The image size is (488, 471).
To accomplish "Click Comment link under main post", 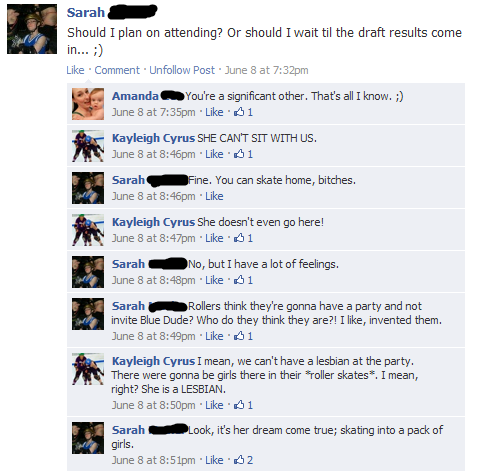I will point(117,70).
